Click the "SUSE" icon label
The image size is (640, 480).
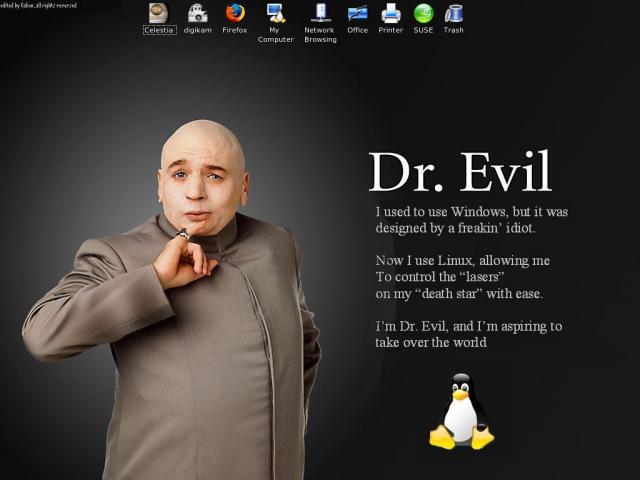click(x=423, y=30)
